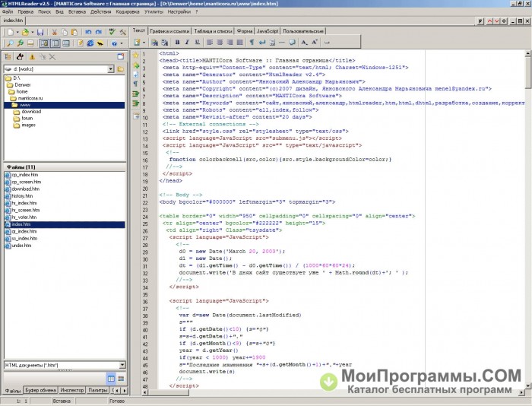The width and height of the screenshot is (532, 406).
Task: Click the folder browse icon beside drive selector
Action: pos(120,69)
